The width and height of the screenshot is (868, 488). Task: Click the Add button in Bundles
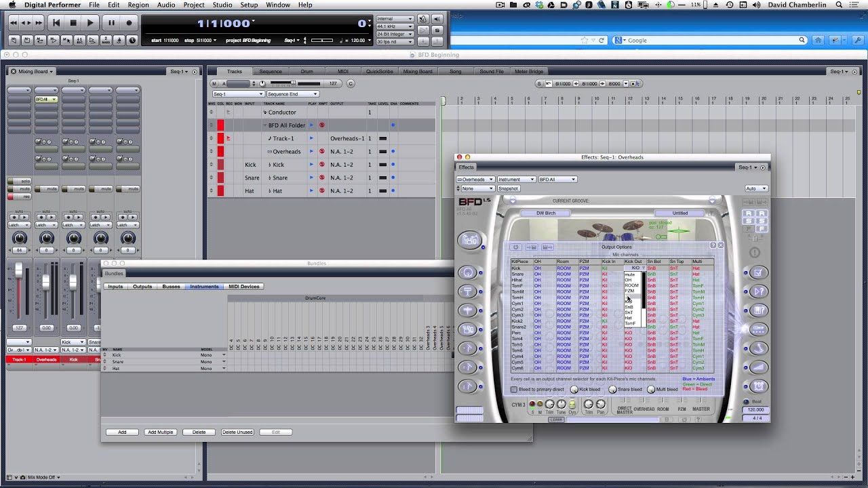click(x=122, y=432)
